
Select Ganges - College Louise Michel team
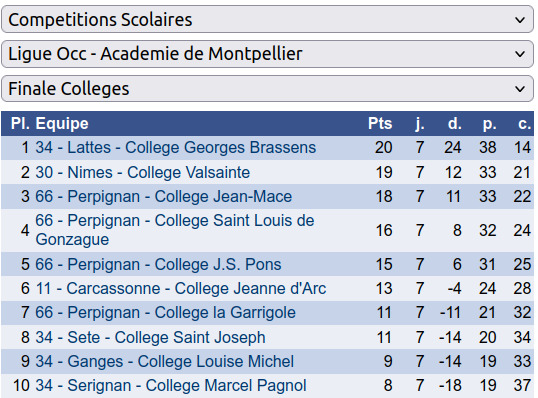pyautogui.click(x=165, y=361)
